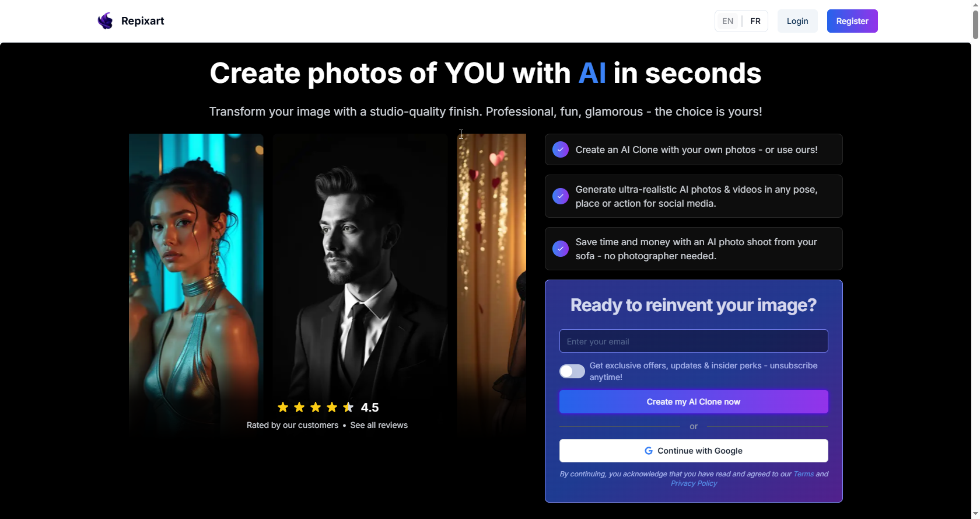Viewport: 980px width, 519px height.
Task: Click the Repixart flame logo icon
Action: tap(105, 21)
